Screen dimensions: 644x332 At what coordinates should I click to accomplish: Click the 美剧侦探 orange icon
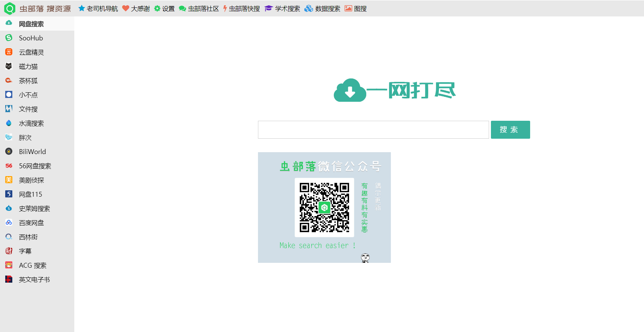(9, 180)
